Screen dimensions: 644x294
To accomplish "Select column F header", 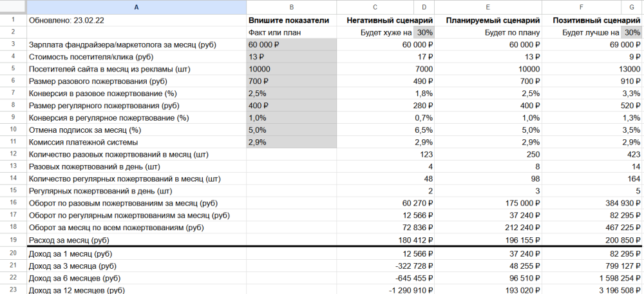I will coord(581,7).
